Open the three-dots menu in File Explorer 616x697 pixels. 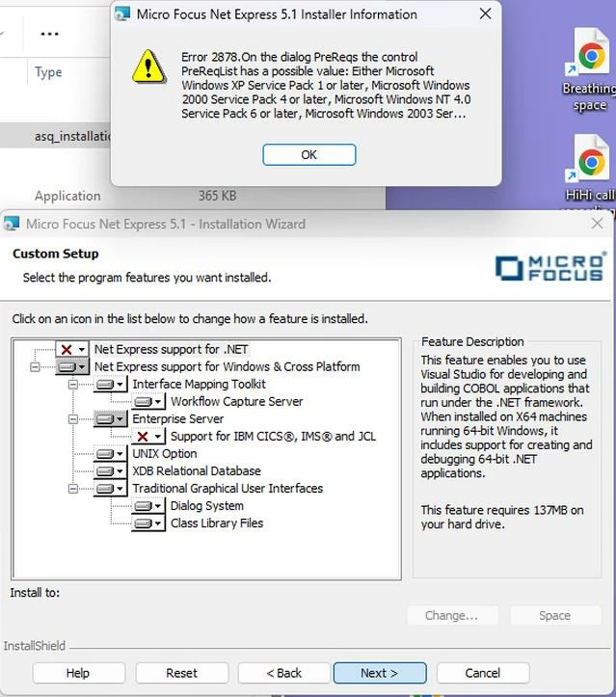coord(49,34)
